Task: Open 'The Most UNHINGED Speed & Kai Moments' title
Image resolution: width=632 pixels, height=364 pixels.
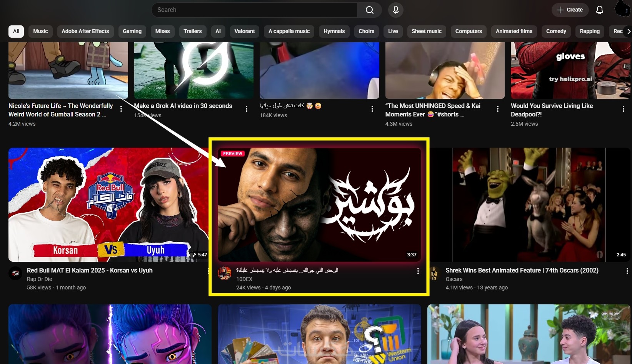Action: 433,110
